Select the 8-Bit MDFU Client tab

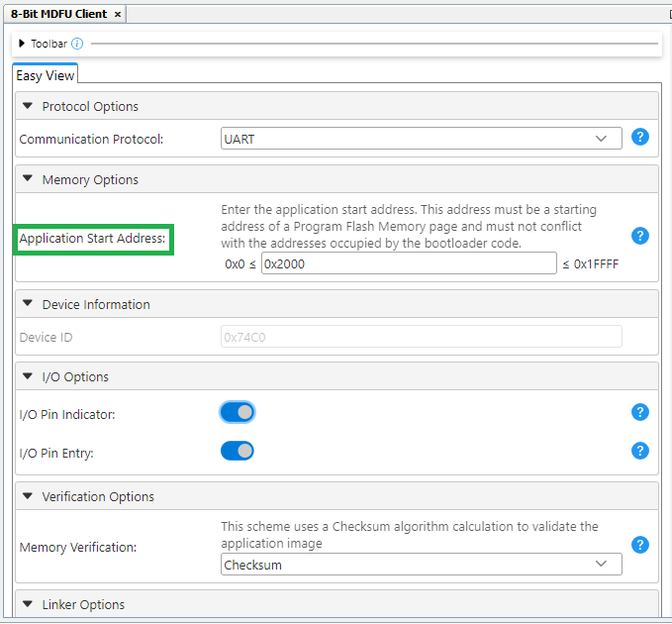click(57, 14)
